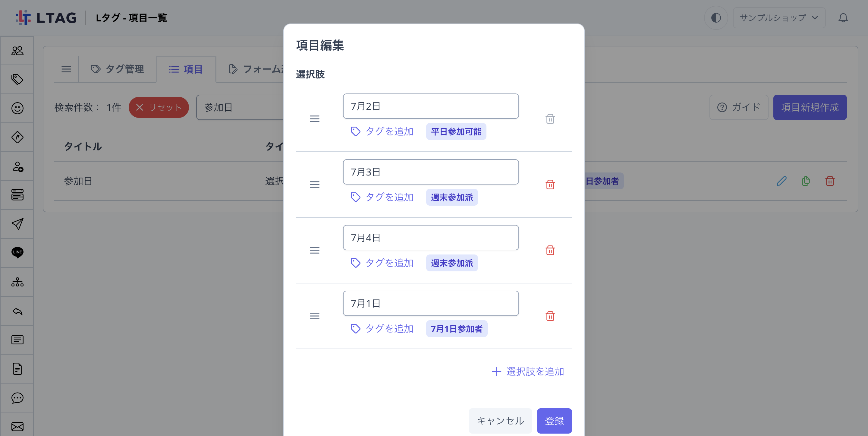Focus the 参加日 search field
The image size is (868, 436).
[x=240, y=107]
